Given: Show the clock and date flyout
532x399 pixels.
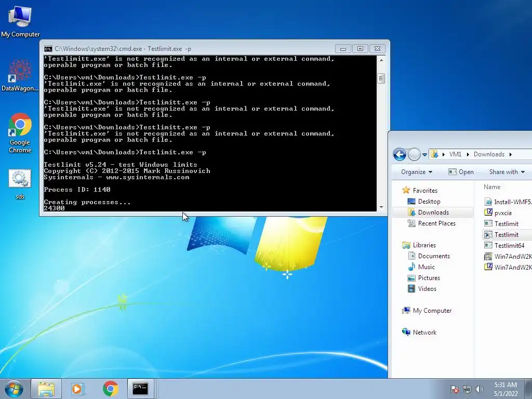Looking at the screenshot, I should click(x=506, y=389).
